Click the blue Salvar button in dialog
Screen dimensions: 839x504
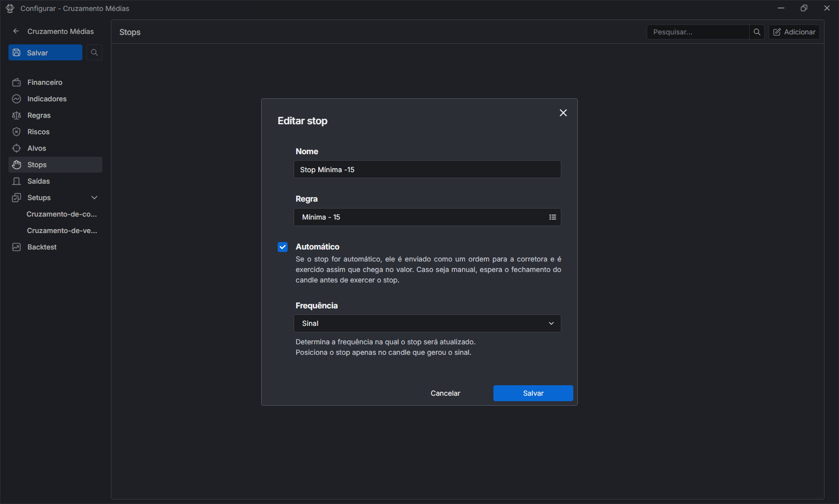(533, 393)
